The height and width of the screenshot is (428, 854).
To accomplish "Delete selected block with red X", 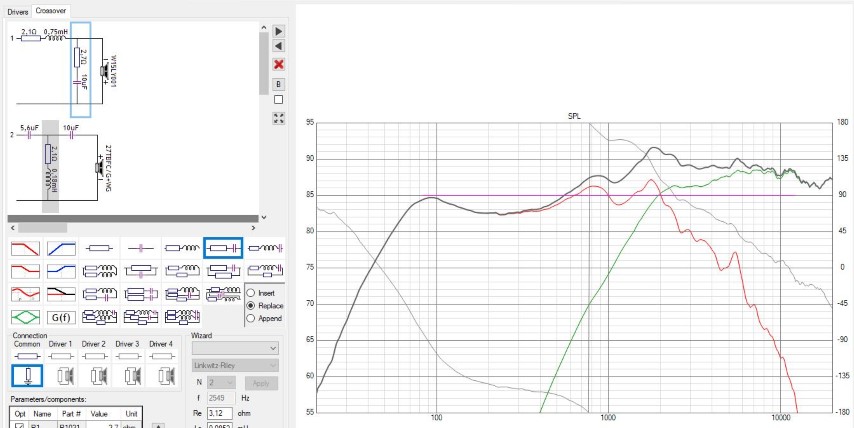I will click(278, 65).
